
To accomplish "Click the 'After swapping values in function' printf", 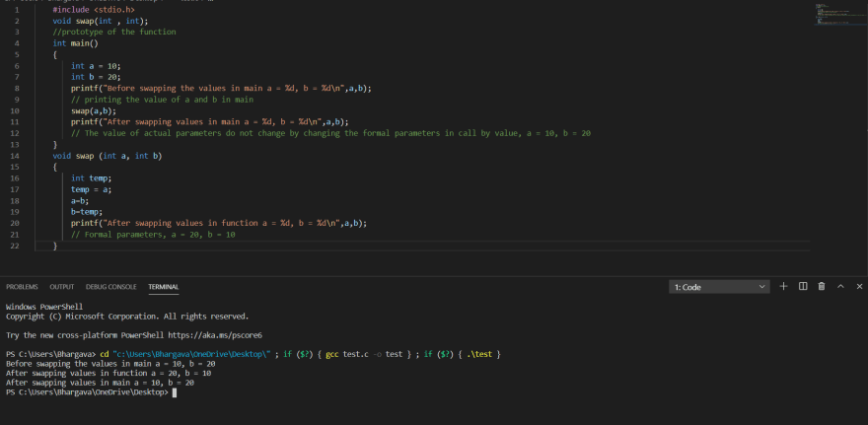I will pos(219,223).
